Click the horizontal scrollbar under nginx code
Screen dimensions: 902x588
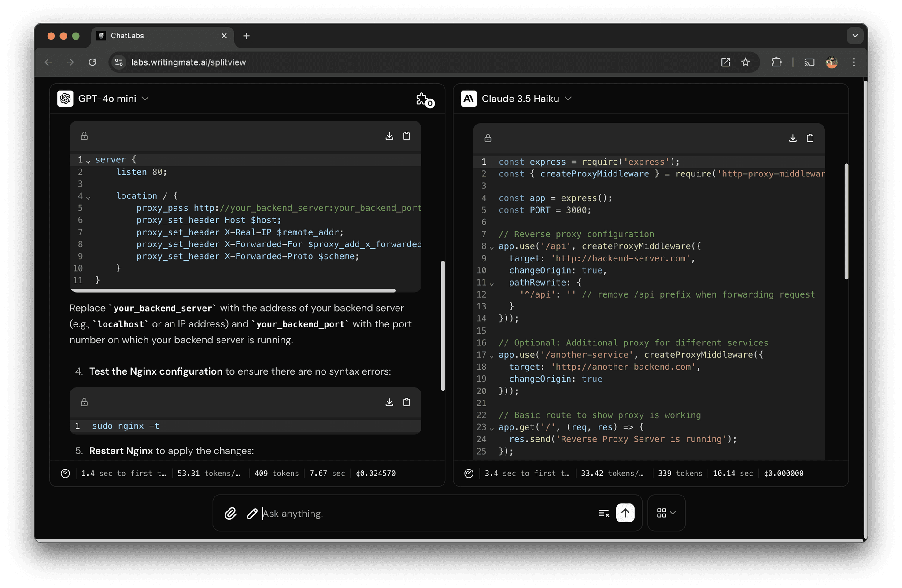click(x=233, y=290)
